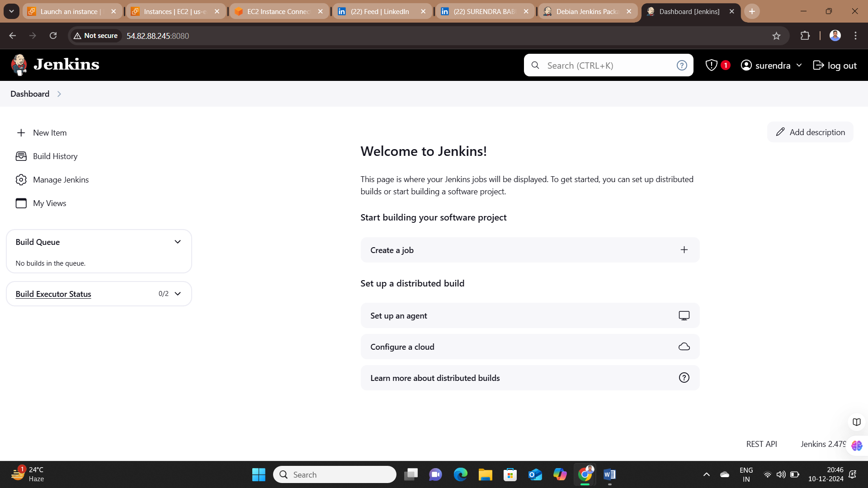
Task: Open File Explorer from taskbar
Action: tap(485, 474)
